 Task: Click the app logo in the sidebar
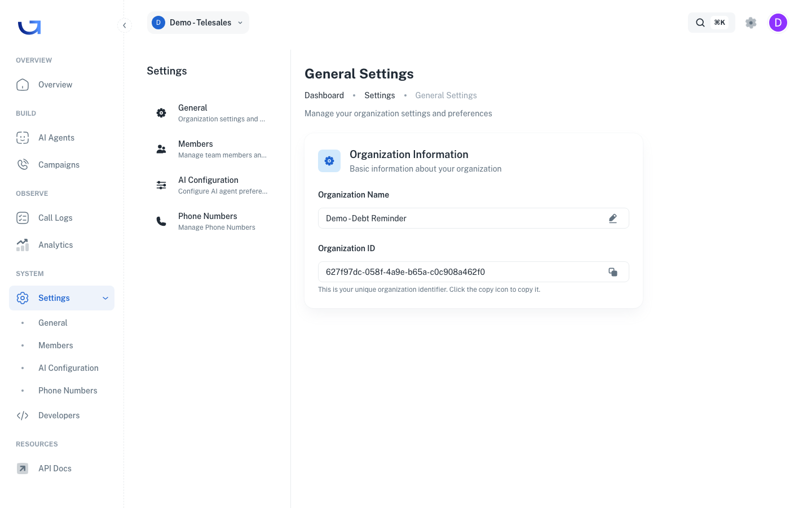tap(29, 27)
